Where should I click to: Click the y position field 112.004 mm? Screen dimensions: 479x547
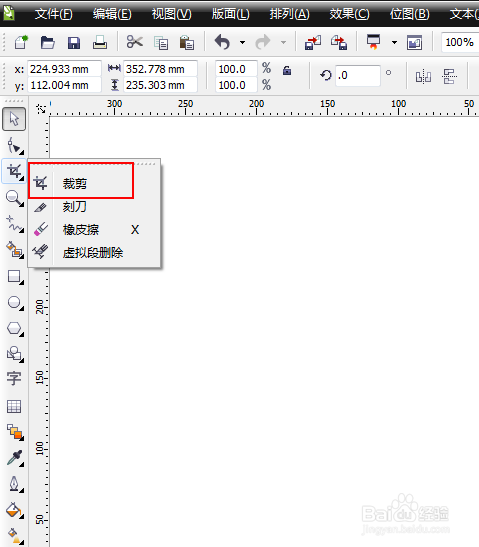click(64, 85)
